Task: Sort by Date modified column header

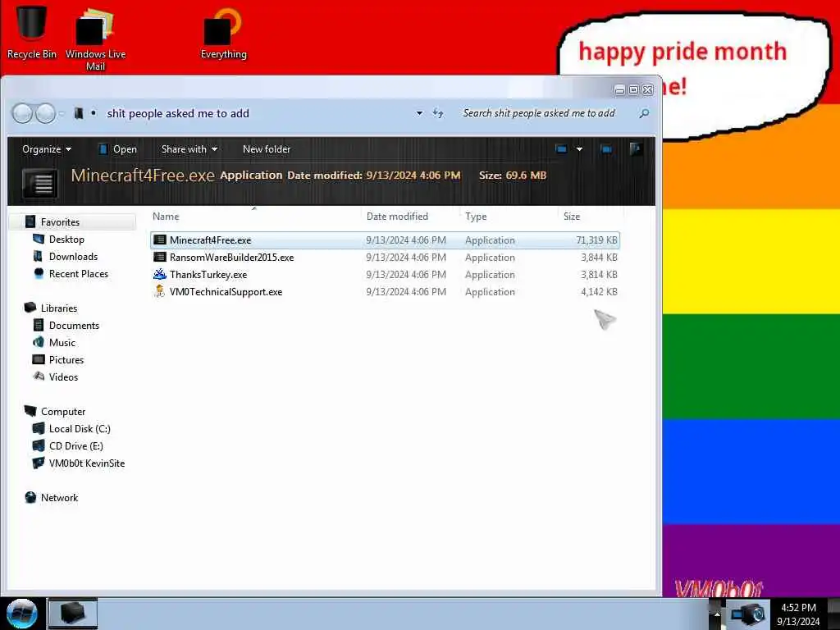Action: click(x=410, y=217)
